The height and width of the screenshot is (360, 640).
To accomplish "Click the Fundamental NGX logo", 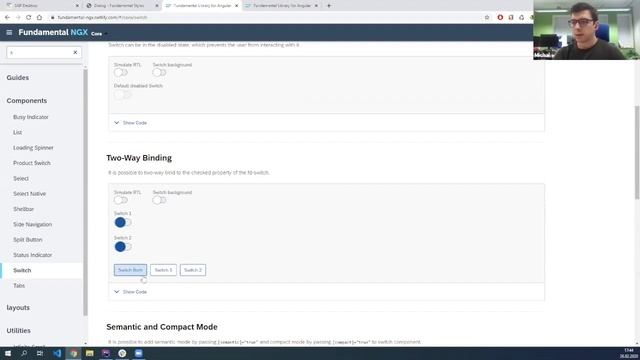I will [x=53, y=33].
